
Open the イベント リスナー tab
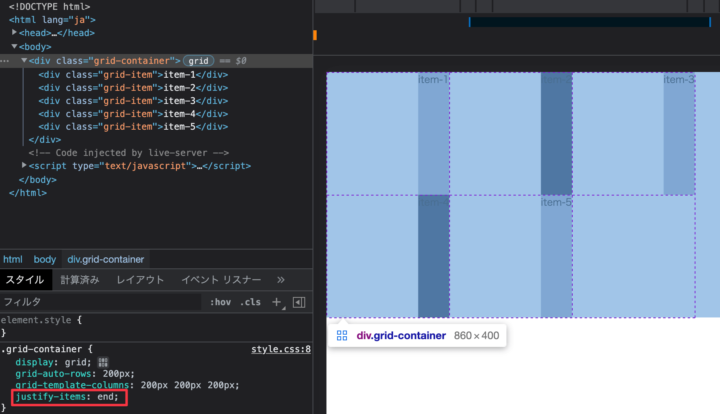[221, 280]
